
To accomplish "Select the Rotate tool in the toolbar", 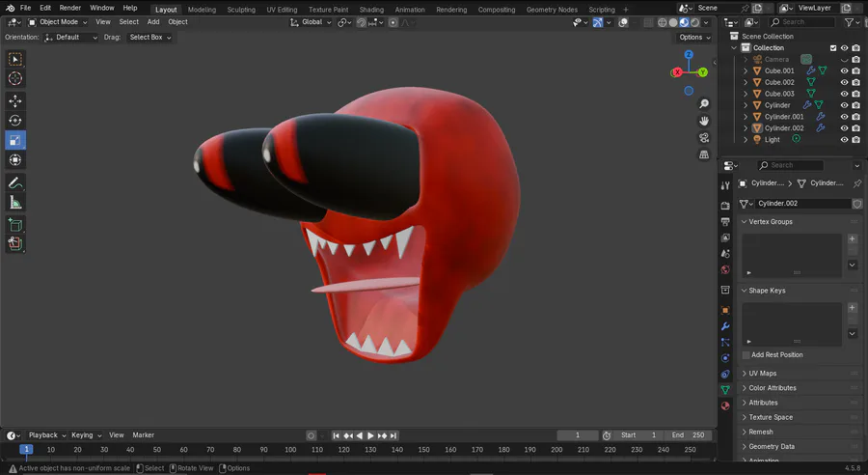I will (15, 121).
